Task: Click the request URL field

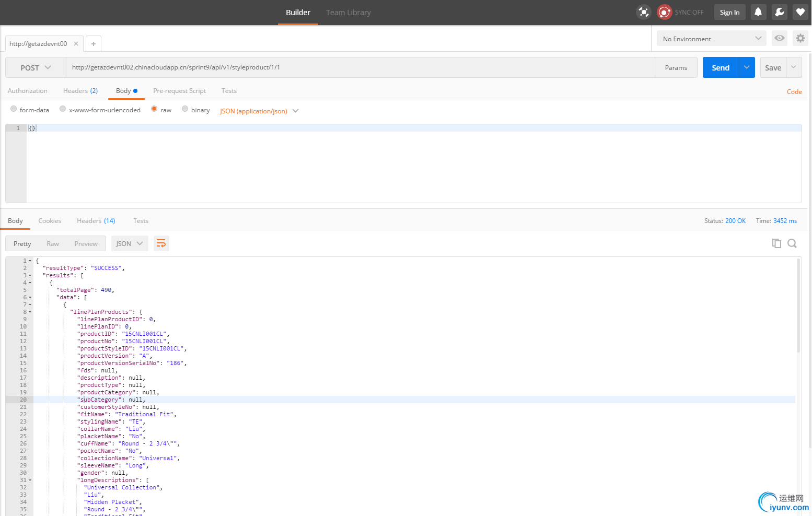Action: click(361, 67)
